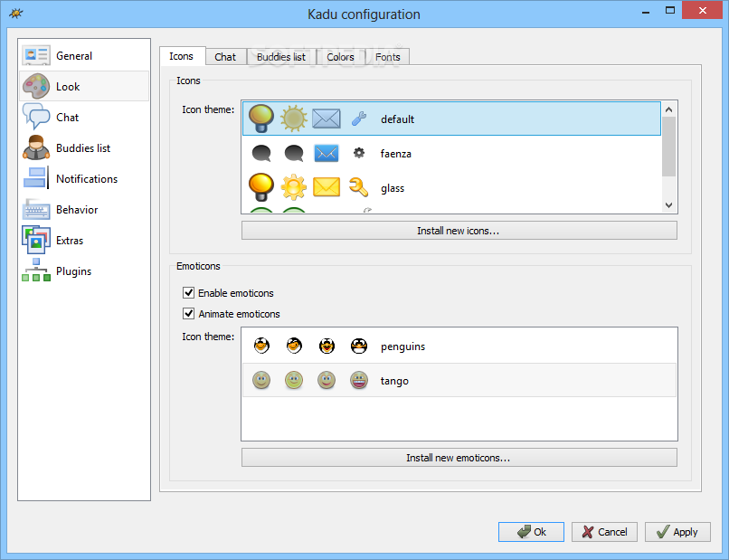Click the Cancel button

604,532
